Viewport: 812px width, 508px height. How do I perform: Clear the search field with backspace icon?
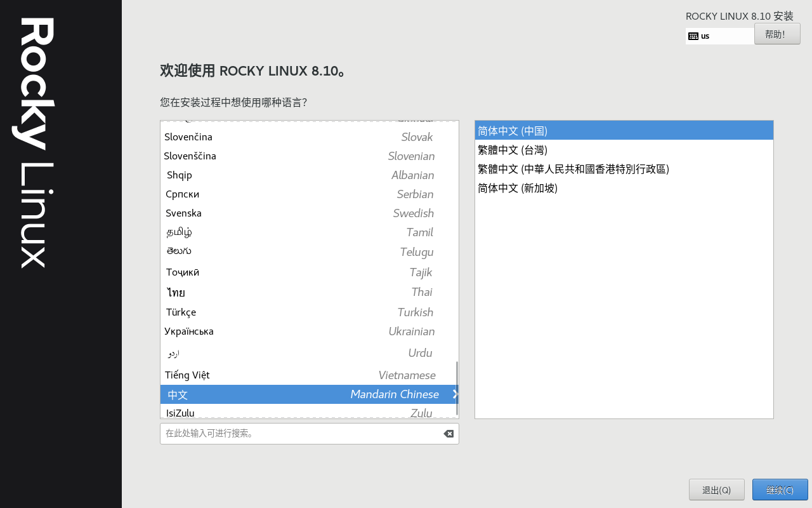[449, 434]
